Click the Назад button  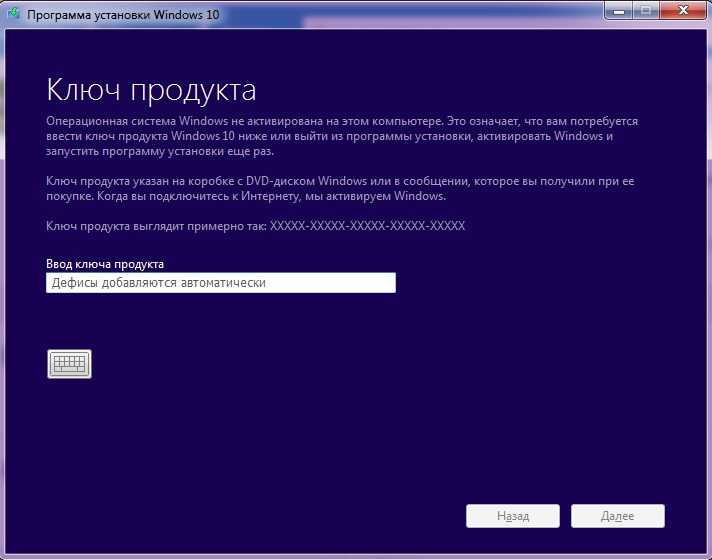(x=513, y=516)
